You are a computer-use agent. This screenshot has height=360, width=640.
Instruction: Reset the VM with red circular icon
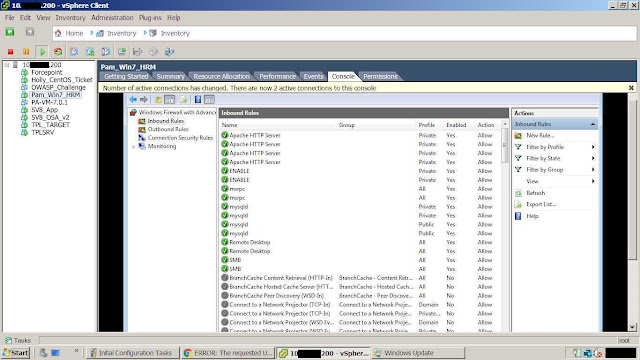tap(58, 52)
